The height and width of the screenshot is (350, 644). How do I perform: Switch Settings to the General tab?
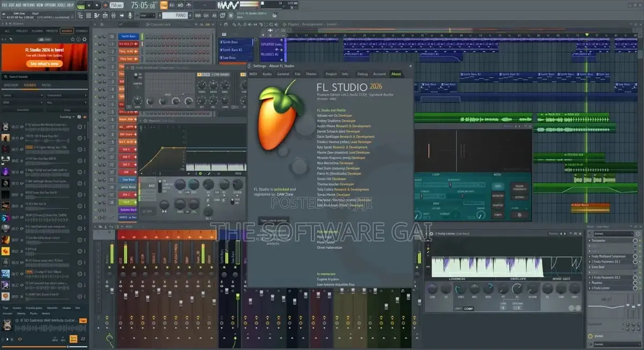(283, 74)
